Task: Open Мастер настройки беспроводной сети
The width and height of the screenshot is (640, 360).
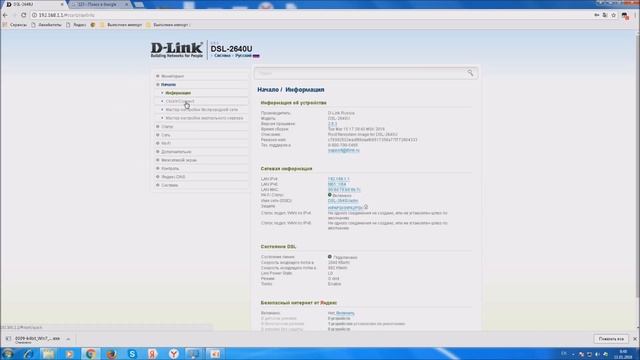Action: 202,110
